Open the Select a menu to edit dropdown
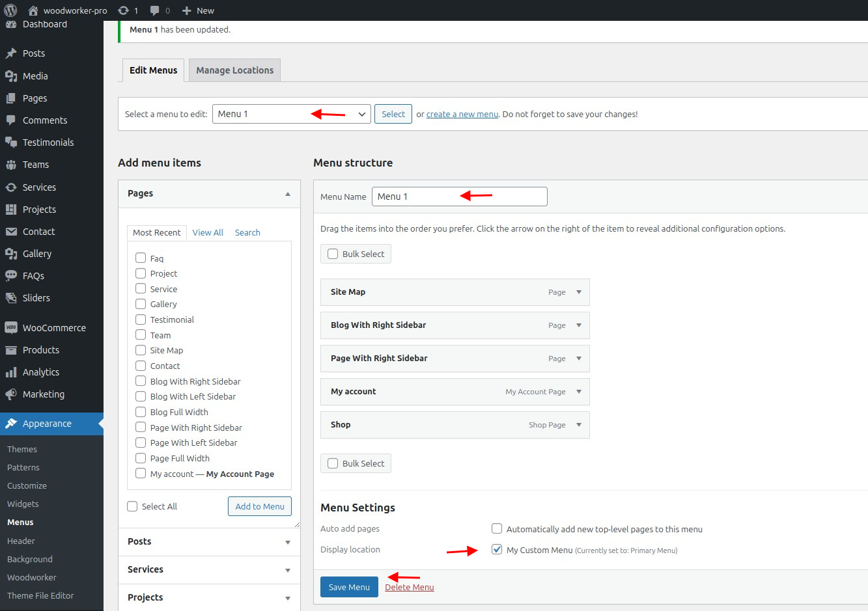Image resolution: width=868 pixels, height=611 pixels. click(291, 114)
